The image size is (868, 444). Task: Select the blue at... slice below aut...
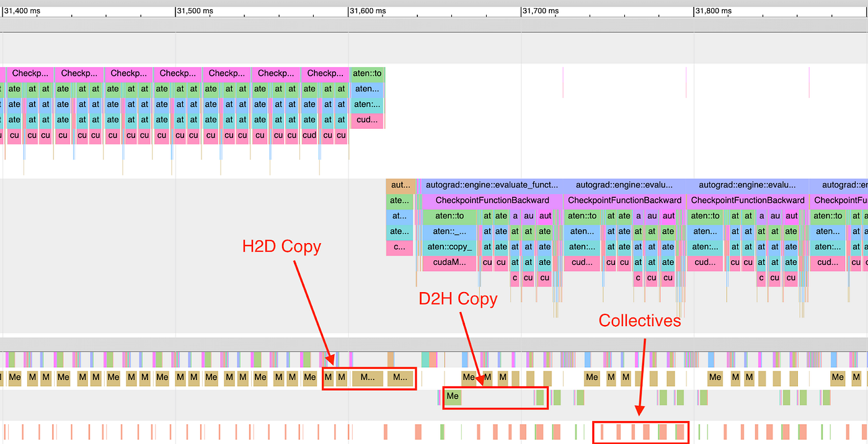pos(399,216)
